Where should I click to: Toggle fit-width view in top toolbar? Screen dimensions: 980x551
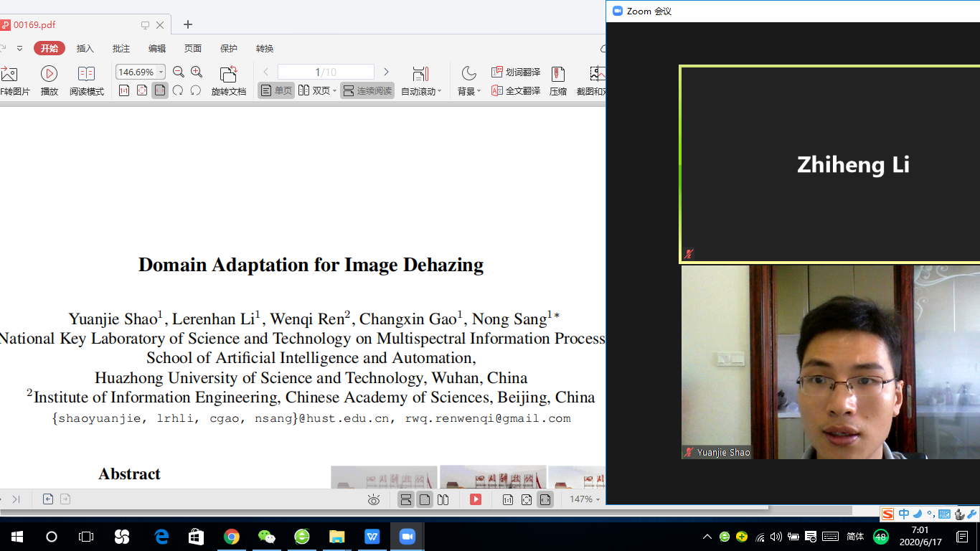click(x=159, y=90)
